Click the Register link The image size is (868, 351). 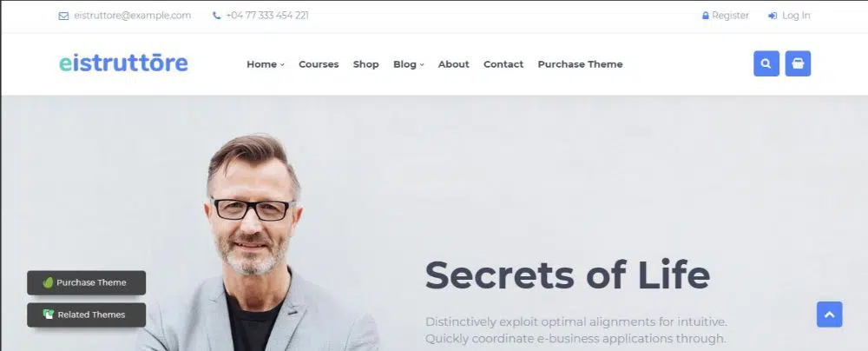point(730,16)
